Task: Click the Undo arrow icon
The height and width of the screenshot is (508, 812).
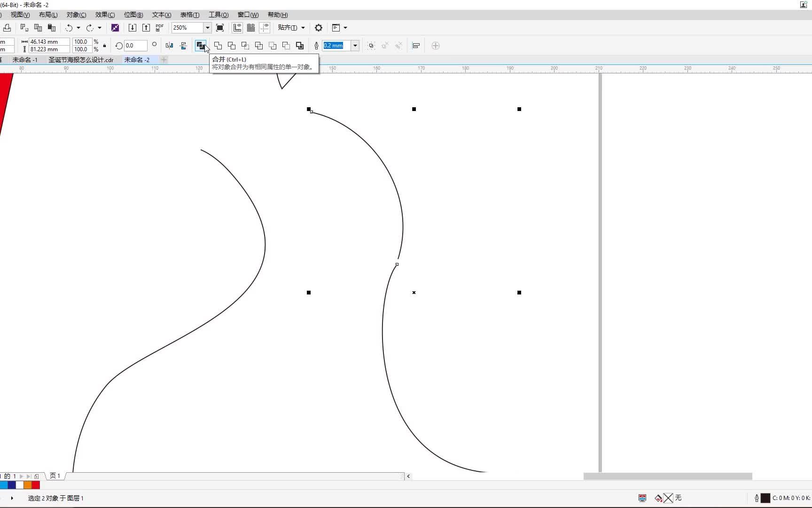Action: [x=69, y=28]
